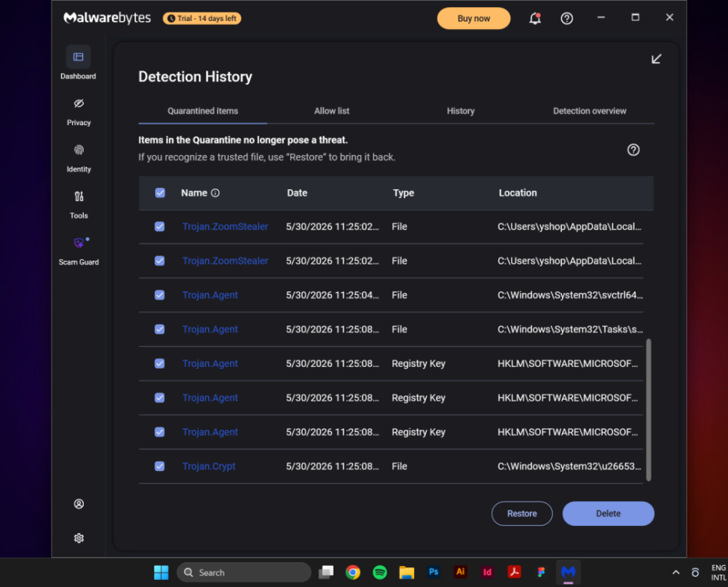This screenshot has width=728, height=587.
Task: Click the Delete button
Action: 608,513
